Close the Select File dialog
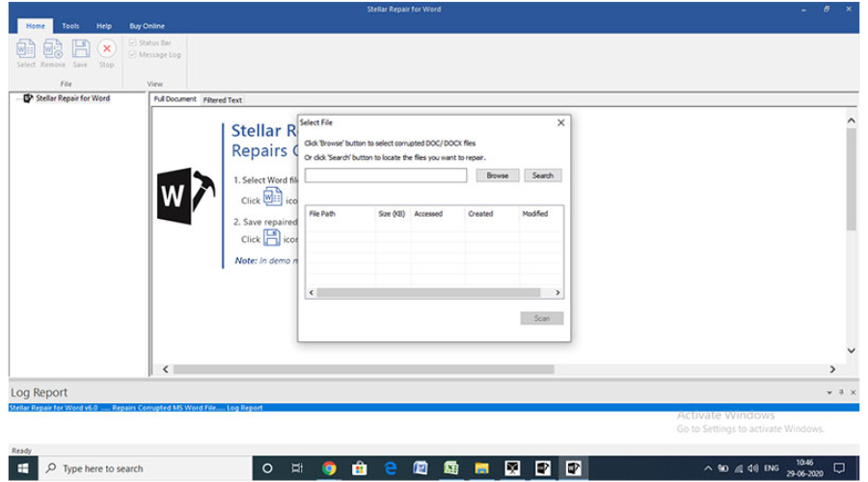Image resolution: width=868 pixels, height=482 pixels. [560, 122]
